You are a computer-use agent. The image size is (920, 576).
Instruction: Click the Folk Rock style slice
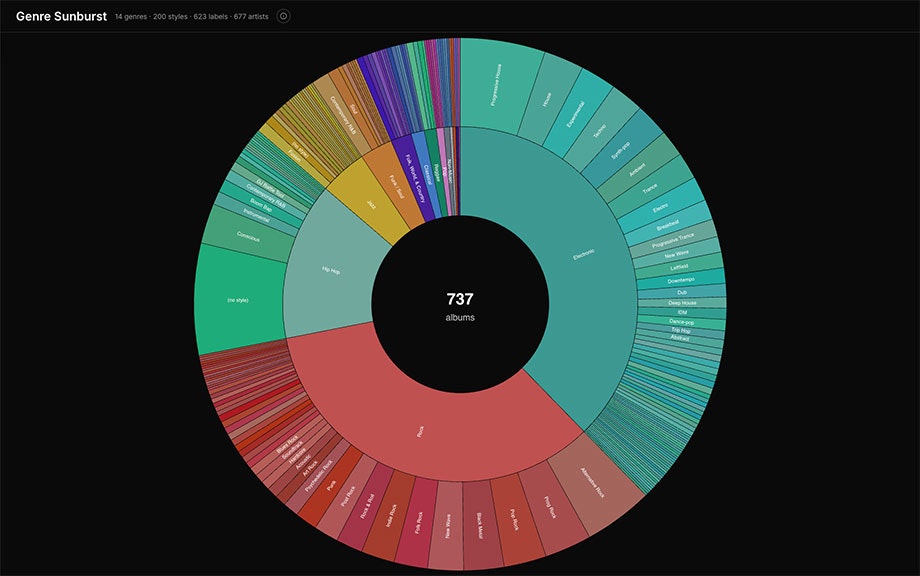coord(419,522)
